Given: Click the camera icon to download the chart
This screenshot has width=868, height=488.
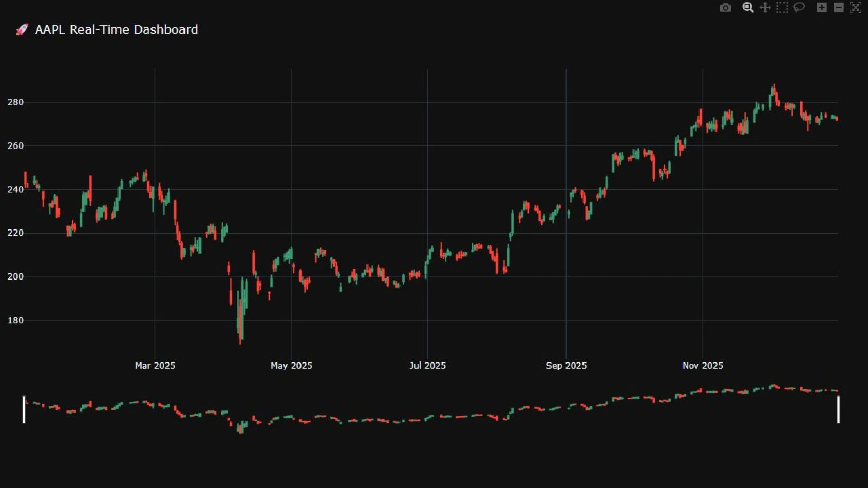Looking at the screenshot, I should [725, 7].
